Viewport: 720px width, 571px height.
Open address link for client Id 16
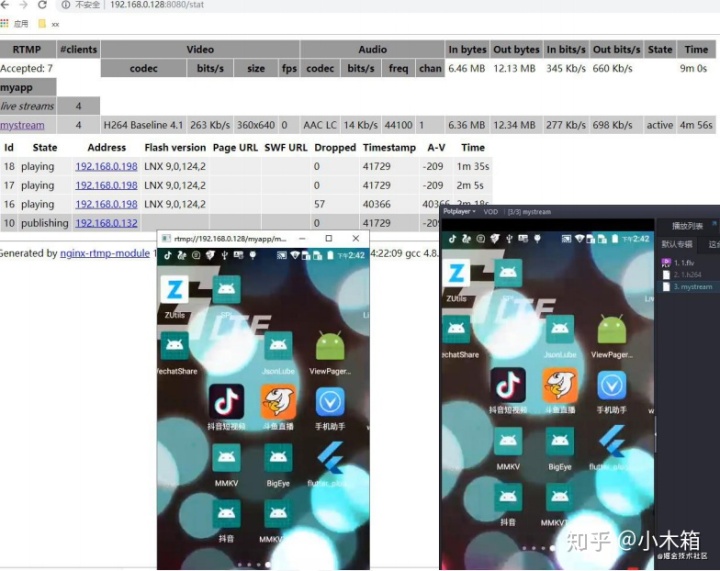[106, 204]
